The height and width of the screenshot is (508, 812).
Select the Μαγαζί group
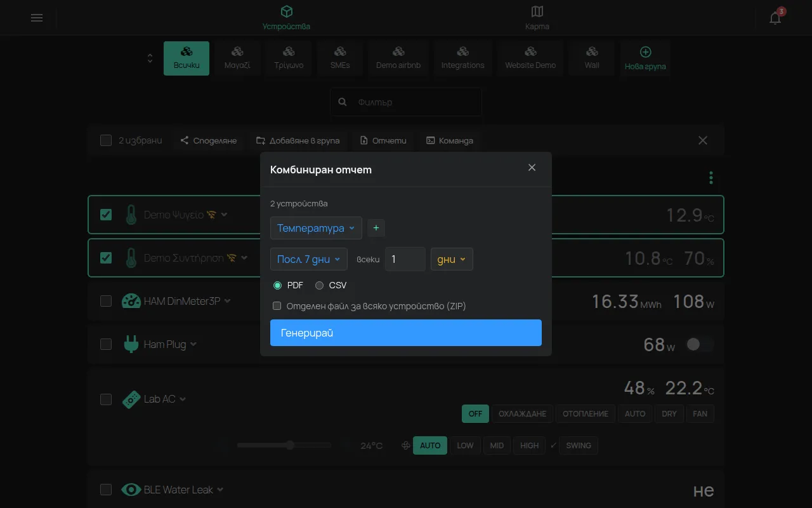pyautogui.click(x=237, y=58)
